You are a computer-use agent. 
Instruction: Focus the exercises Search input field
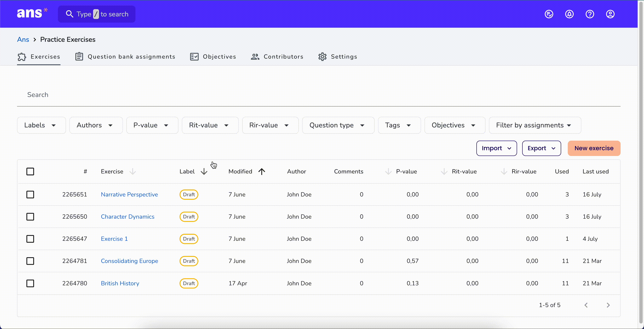point(319,95)
